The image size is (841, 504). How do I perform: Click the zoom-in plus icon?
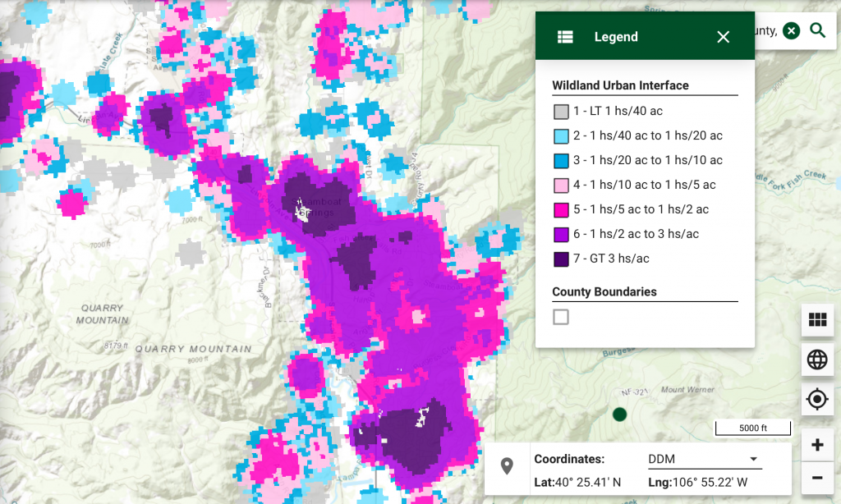[817, 444]
